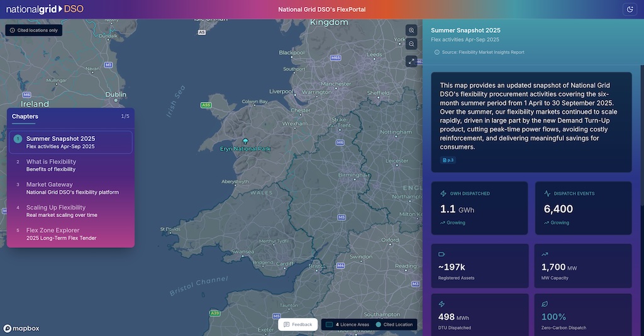
Task: Click Eryn National Park map marker
Action: tap(245, 141)
